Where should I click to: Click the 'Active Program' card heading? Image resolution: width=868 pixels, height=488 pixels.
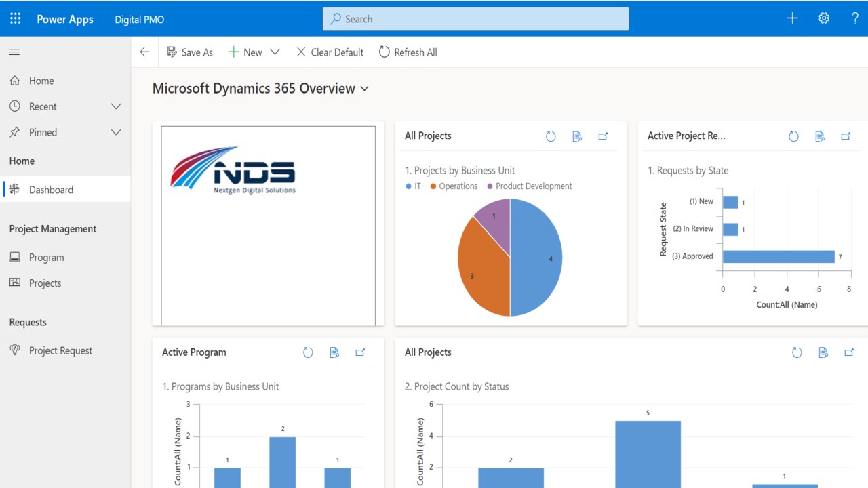point(194,352)
